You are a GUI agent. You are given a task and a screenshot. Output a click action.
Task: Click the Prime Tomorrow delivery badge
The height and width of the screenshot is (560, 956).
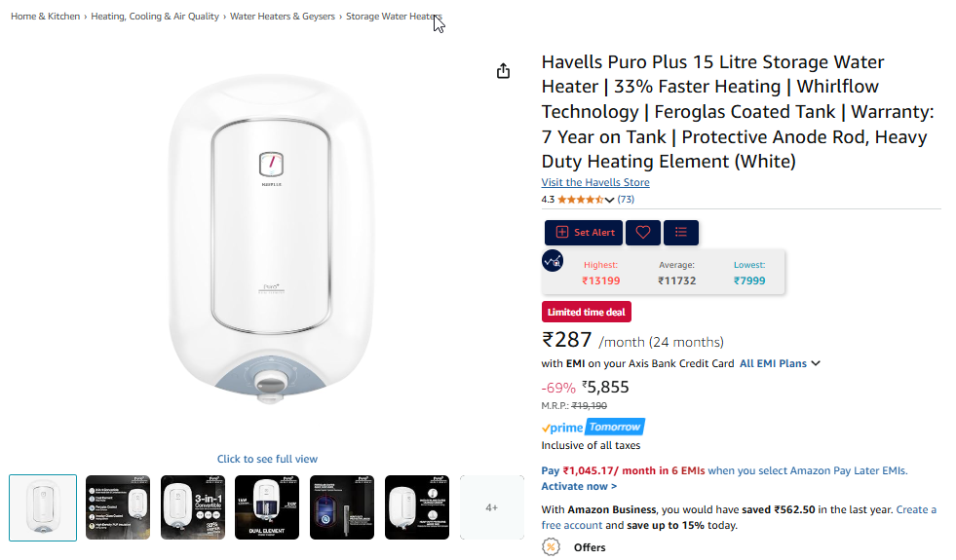tap(593, 428)
